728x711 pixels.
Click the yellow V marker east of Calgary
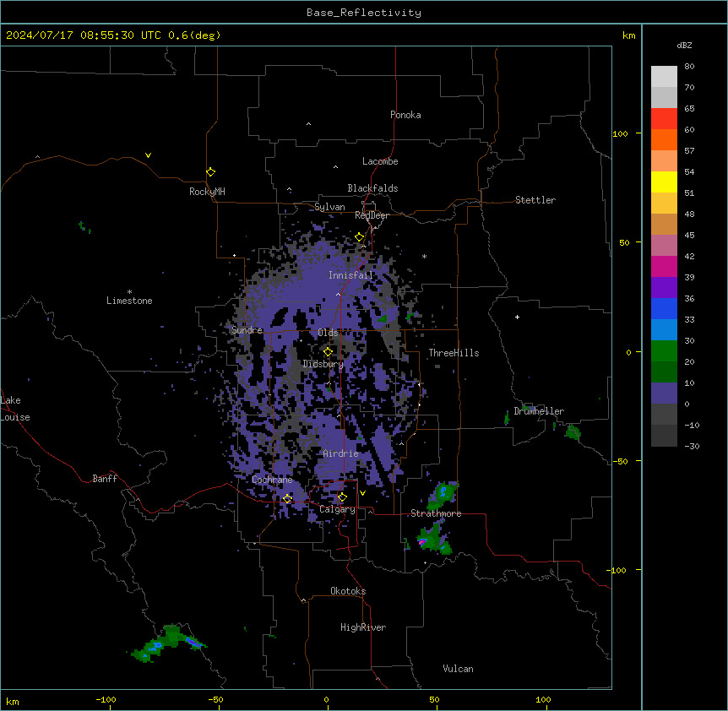(x=362, y=493)
